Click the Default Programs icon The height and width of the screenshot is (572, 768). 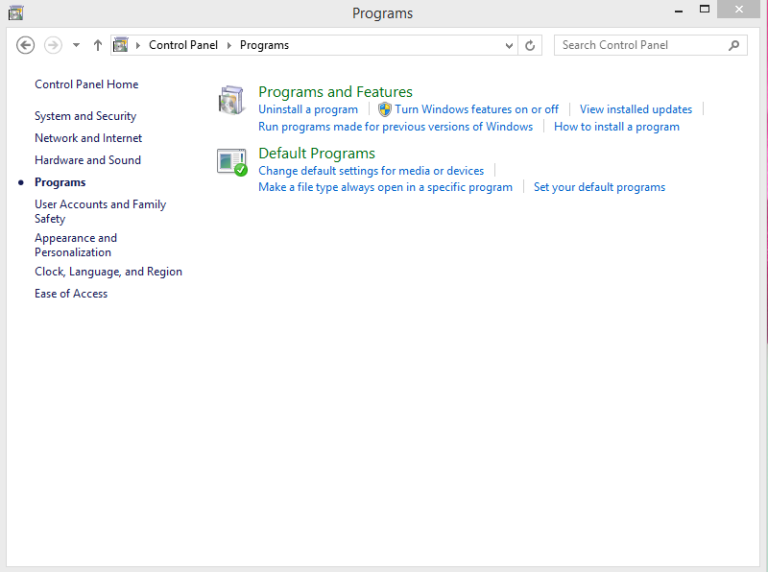[x=231, y=161]
